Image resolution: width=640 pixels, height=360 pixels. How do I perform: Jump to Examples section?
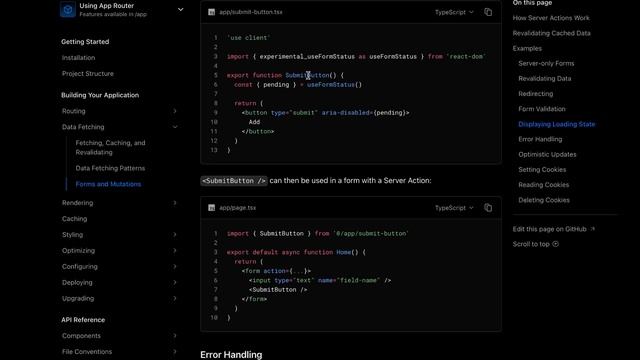[527, 48]
